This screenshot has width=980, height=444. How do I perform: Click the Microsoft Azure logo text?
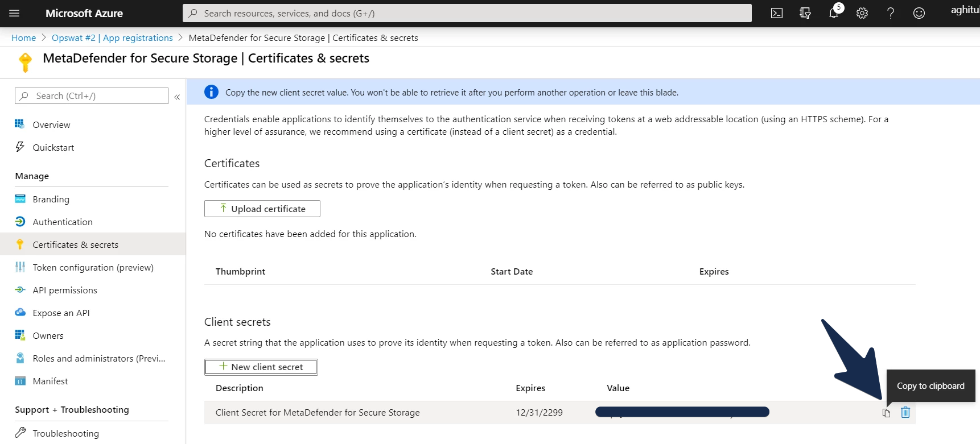pyautogui.click(x=84, y=13)
